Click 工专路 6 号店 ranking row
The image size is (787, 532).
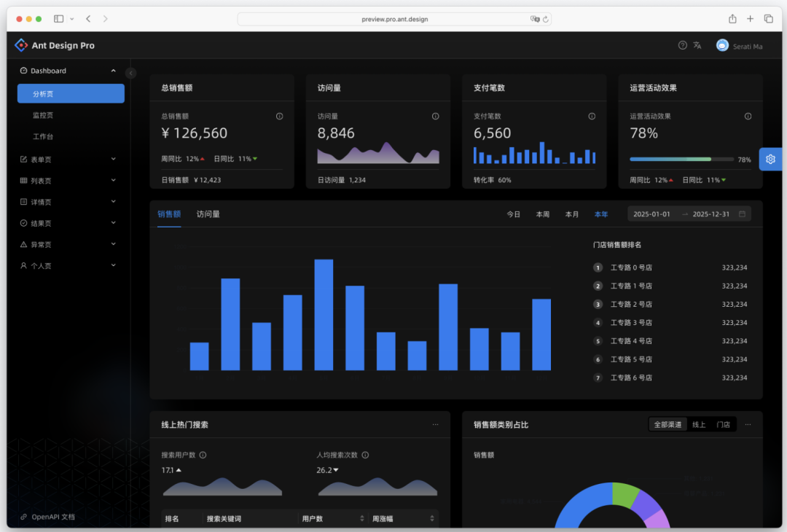pos(670,378)
